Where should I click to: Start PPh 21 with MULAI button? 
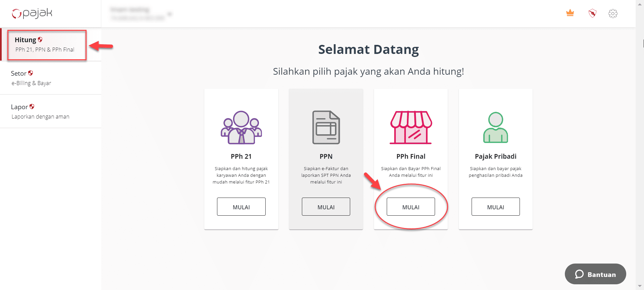[241, 207]
